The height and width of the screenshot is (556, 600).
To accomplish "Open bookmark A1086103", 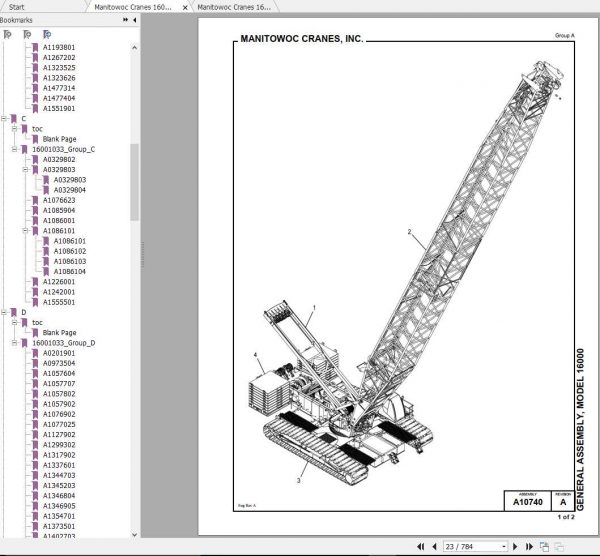I will tap(70, 261).
